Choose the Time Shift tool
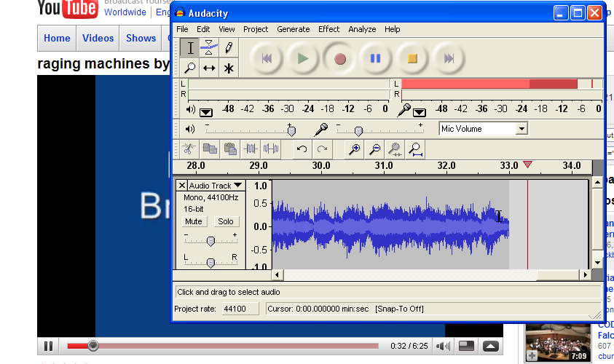The image size is (614, 364). (209, 68)
